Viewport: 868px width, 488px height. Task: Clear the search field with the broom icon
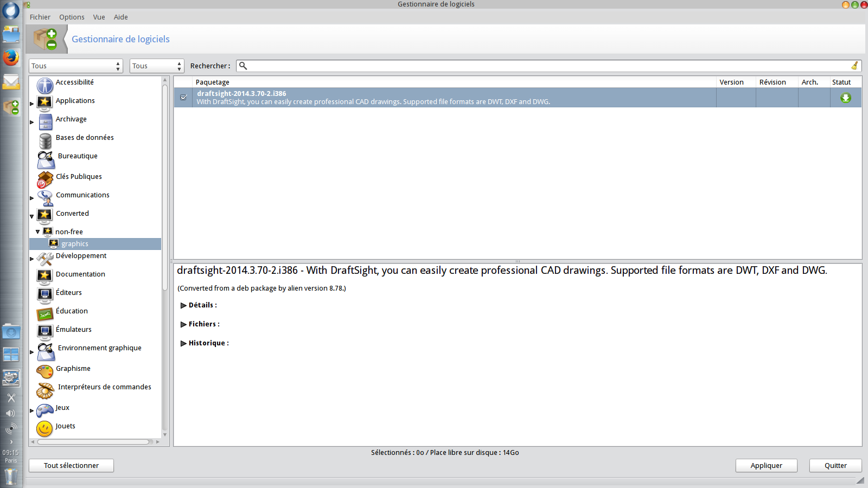(x=854, y=66)
